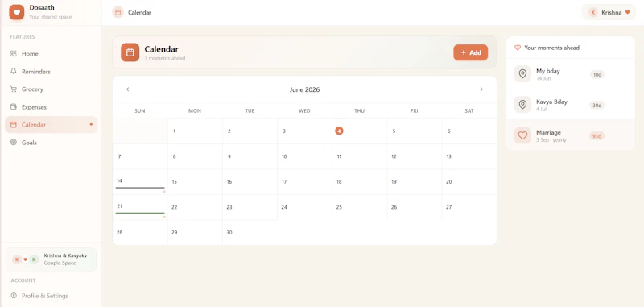Click the Goals target icon

click(x=14, y=142)
